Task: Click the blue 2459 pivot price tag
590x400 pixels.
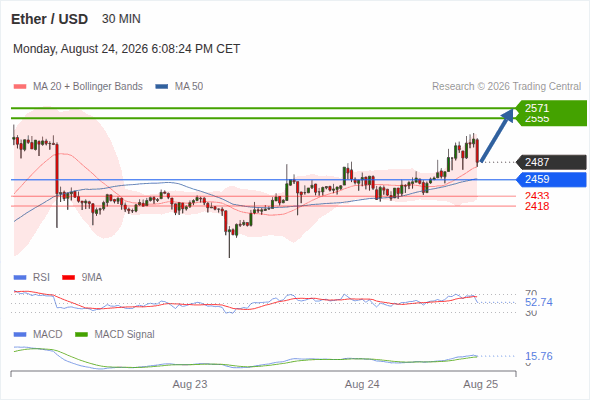Action: (x=551, y=179)
